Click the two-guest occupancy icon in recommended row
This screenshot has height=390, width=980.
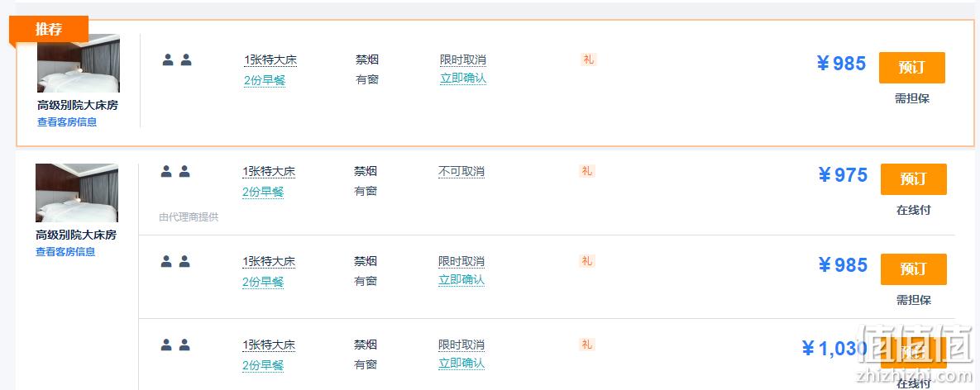(177, 59)
